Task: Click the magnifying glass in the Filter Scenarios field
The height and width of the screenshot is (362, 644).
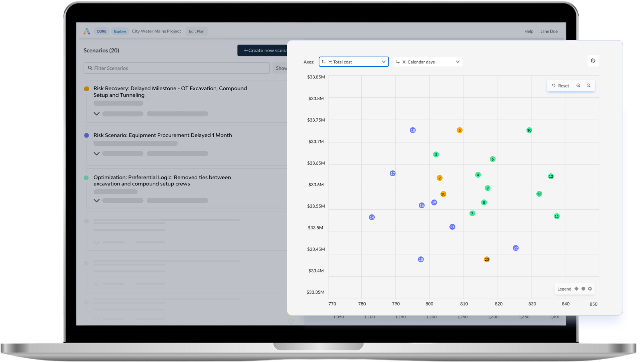Action: click(90, 68)
